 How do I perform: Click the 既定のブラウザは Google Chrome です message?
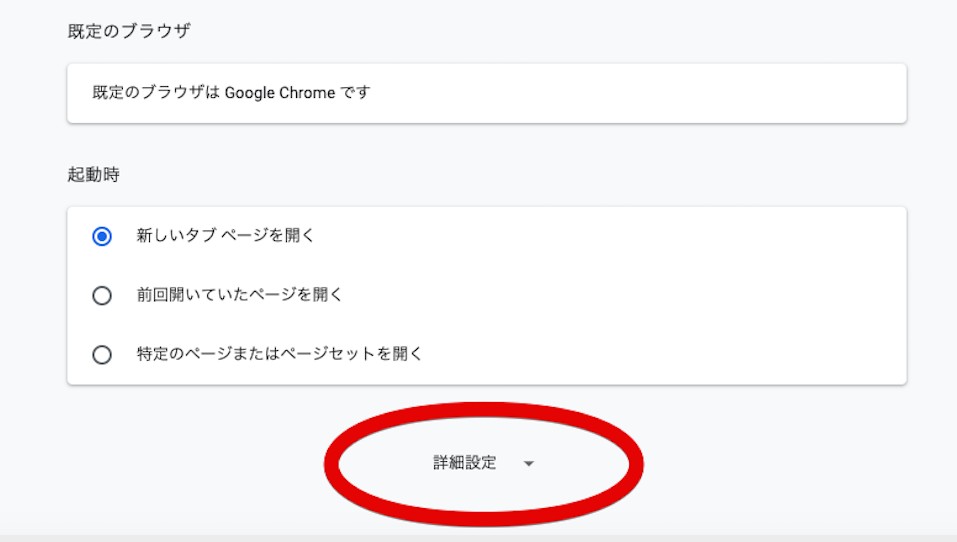point(229,93)
